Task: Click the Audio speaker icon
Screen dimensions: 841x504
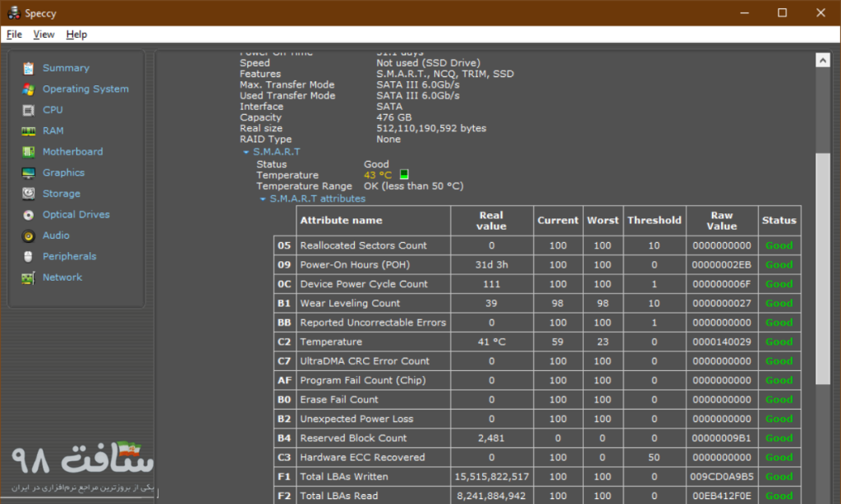Action: 29,236
